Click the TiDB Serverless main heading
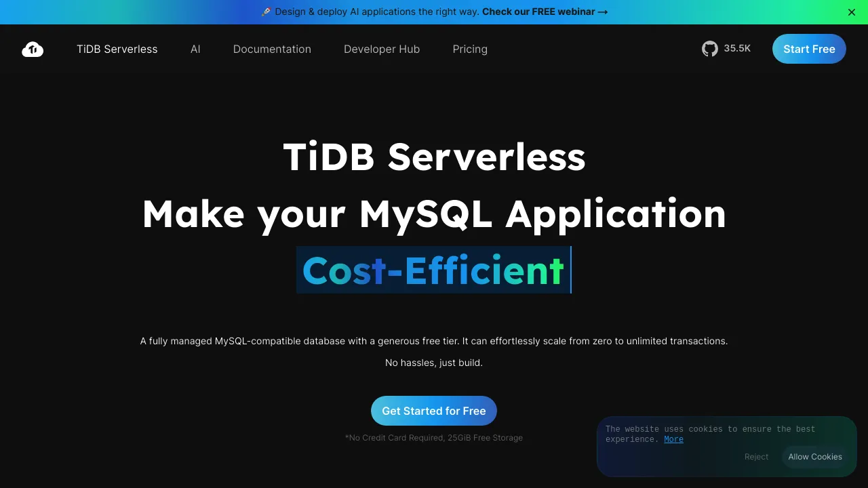Image resolution: width=868 pixels, height=488 pixels. 434,157
